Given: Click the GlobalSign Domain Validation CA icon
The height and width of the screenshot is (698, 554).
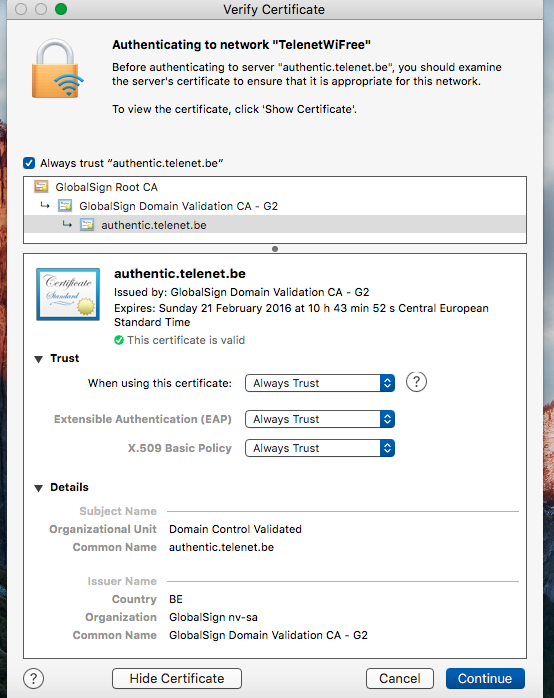Looking at the screenshot, I should (65, 206).
